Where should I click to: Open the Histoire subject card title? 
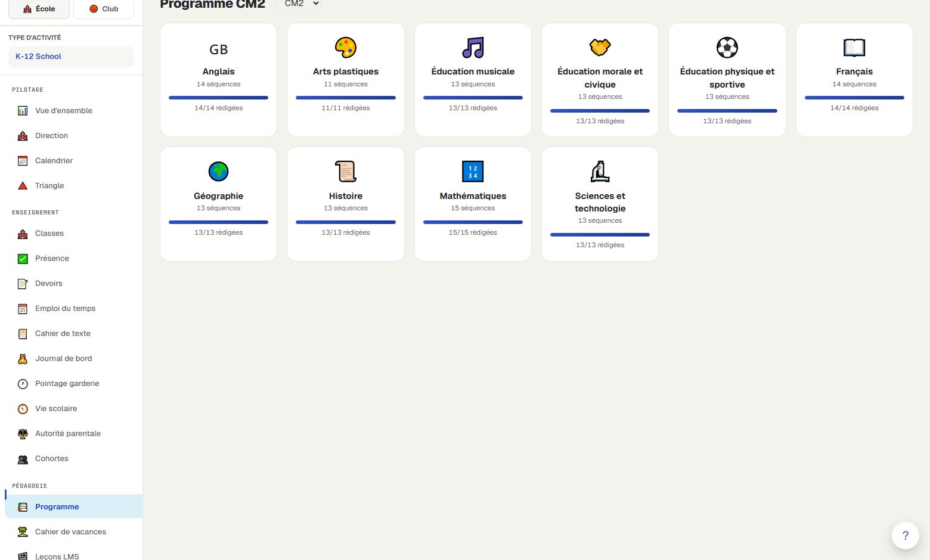346,196
